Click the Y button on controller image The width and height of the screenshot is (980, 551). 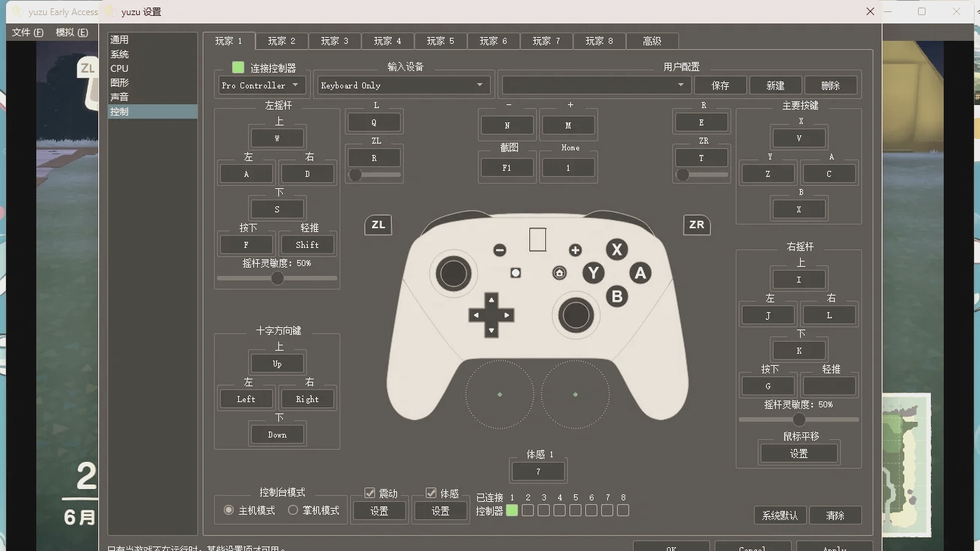click(594, 273)
